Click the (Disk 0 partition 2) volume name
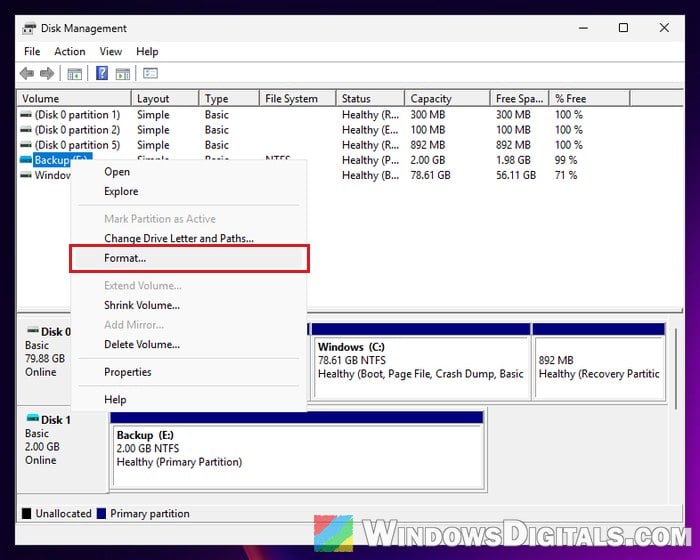Viewport: 700px width, 560px height. pyautogui.click(x=78, y=130)
